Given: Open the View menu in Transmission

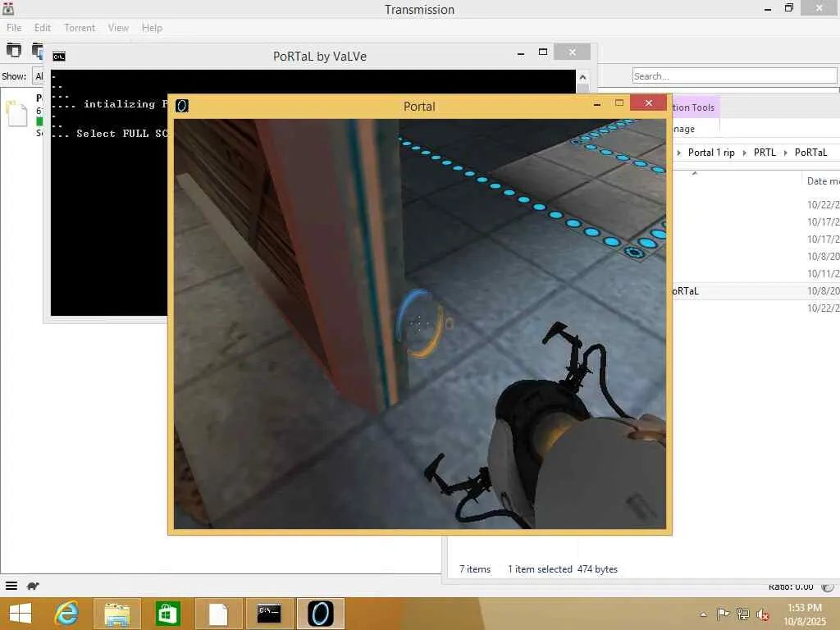Looking at the screenshot, I should (118, 28).
